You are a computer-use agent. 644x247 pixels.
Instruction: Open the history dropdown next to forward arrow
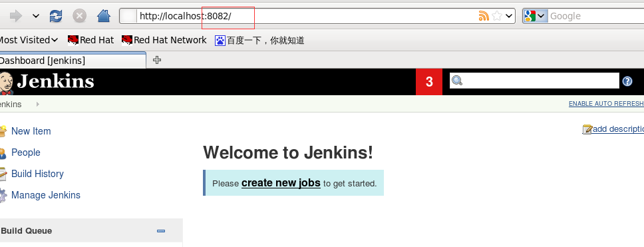tap(36, 16)
